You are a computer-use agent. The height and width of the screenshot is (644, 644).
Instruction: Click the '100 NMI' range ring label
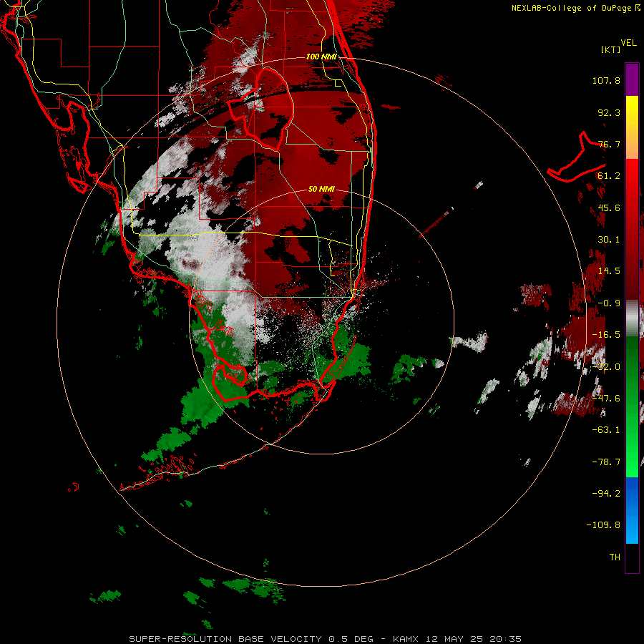point(321,57)
